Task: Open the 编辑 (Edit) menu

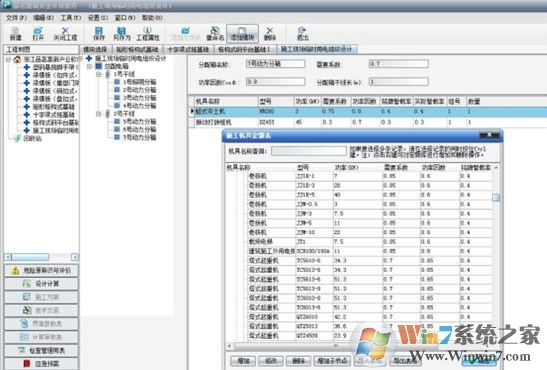Action: 43,17
